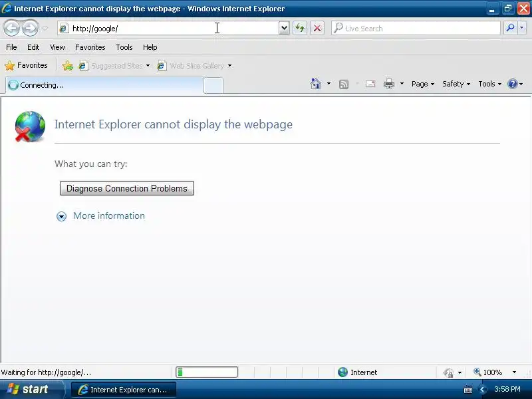Click Diagnose Connection Problems button
The height and width of the screenshot is (399, 532).
pyautogui.click(x=127, y=188)
